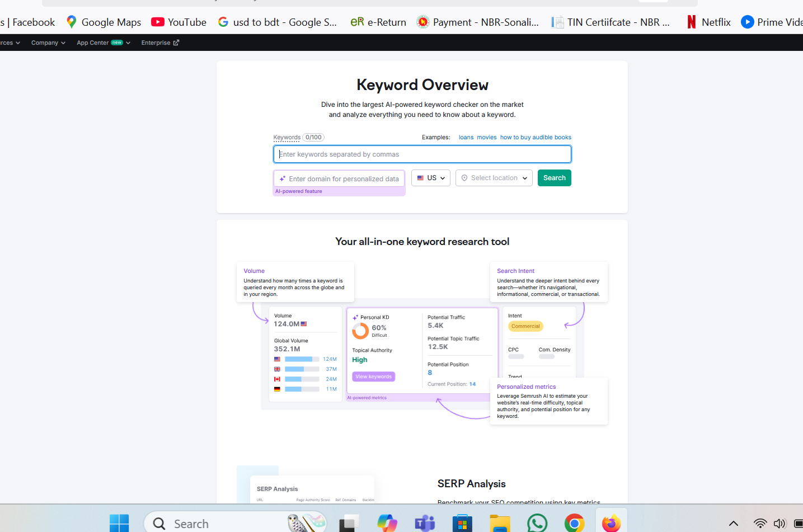Show hidden system tray icons

[x=734, y=524]
